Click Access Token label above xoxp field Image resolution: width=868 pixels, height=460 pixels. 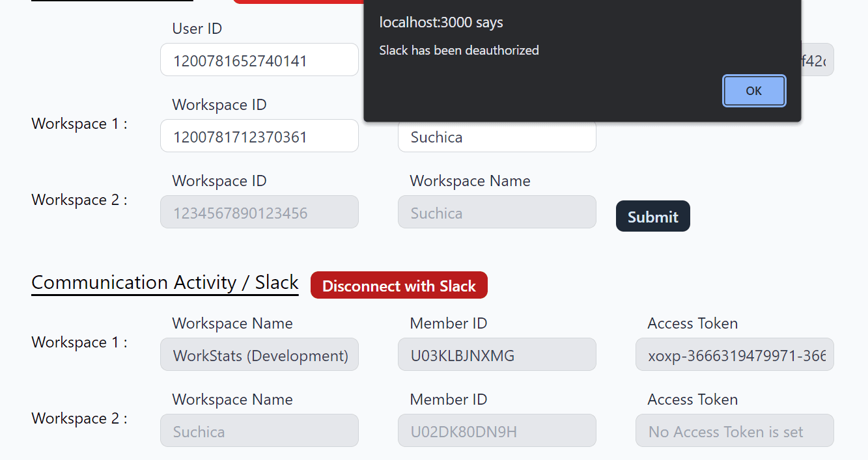tap(693, 323)
